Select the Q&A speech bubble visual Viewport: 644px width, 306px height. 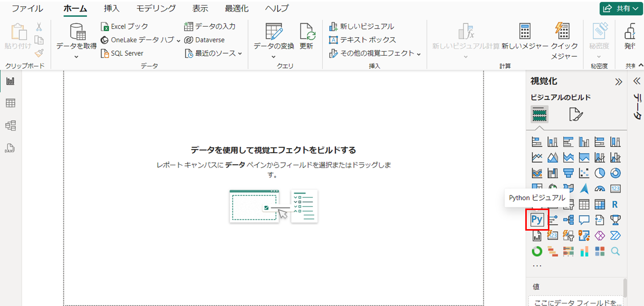coord(584,220)
